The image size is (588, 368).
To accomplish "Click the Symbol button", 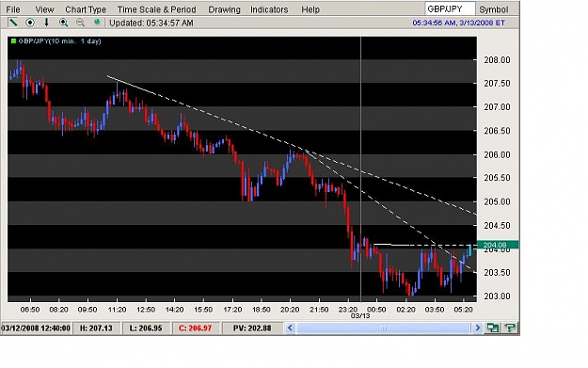I will 494,9.
